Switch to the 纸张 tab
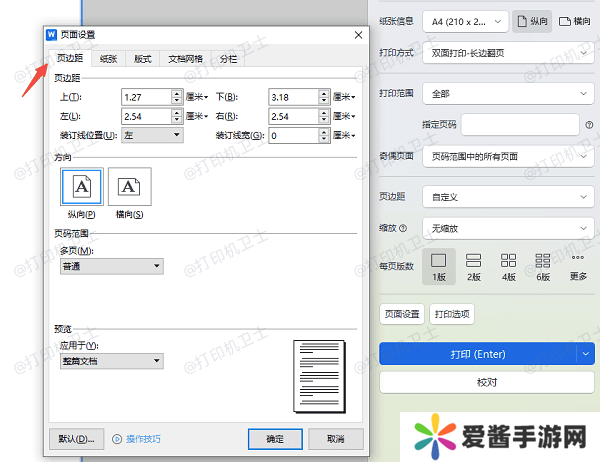The image size is (600, 462). point(108,59)
